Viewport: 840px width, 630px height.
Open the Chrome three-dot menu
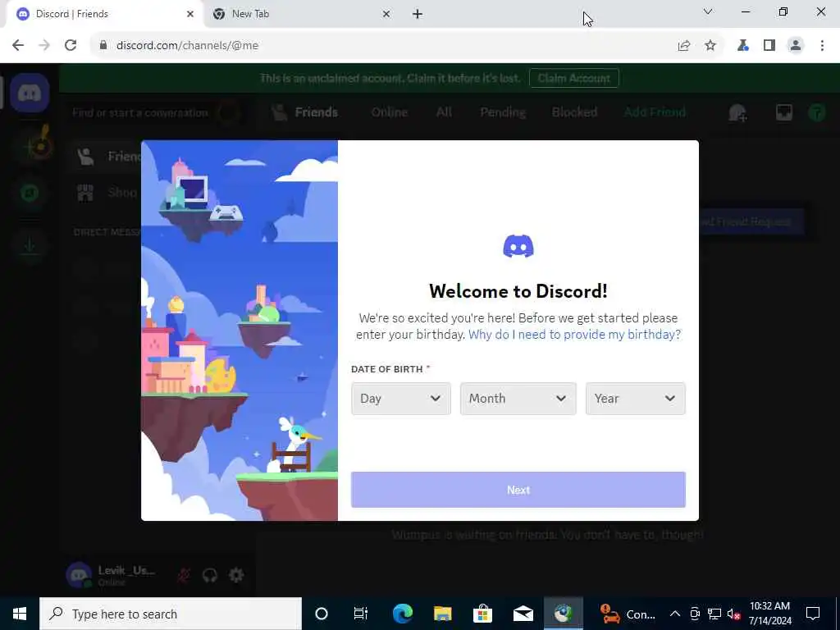coord(822,46)
